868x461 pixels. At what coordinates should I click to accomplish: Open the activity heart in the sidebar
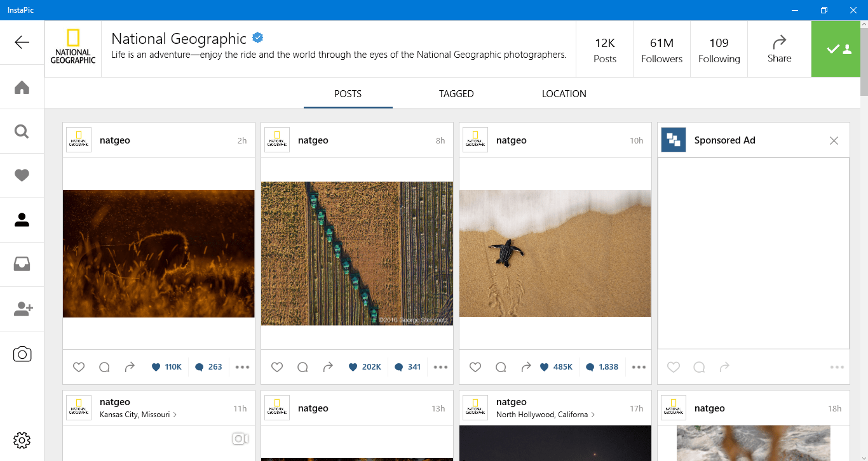pyautogui.click(x=22, y=175)
